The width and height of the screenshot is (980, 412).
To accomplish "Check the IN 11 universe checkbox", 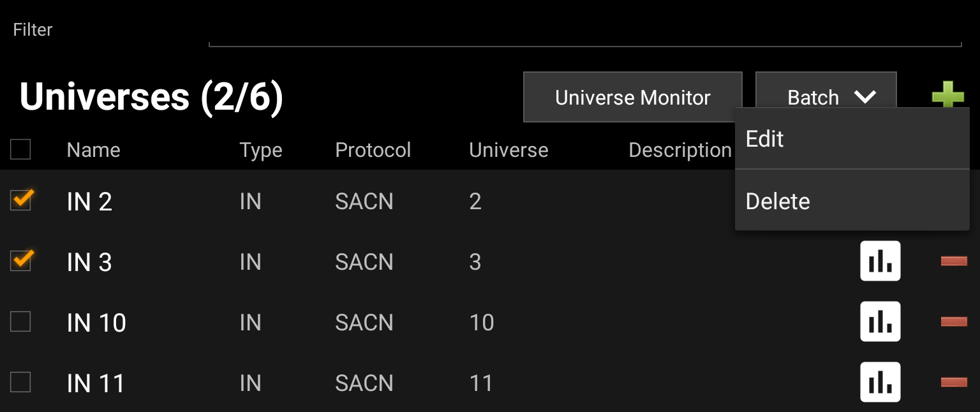I will pyautogui.click(x=20, y=382).
